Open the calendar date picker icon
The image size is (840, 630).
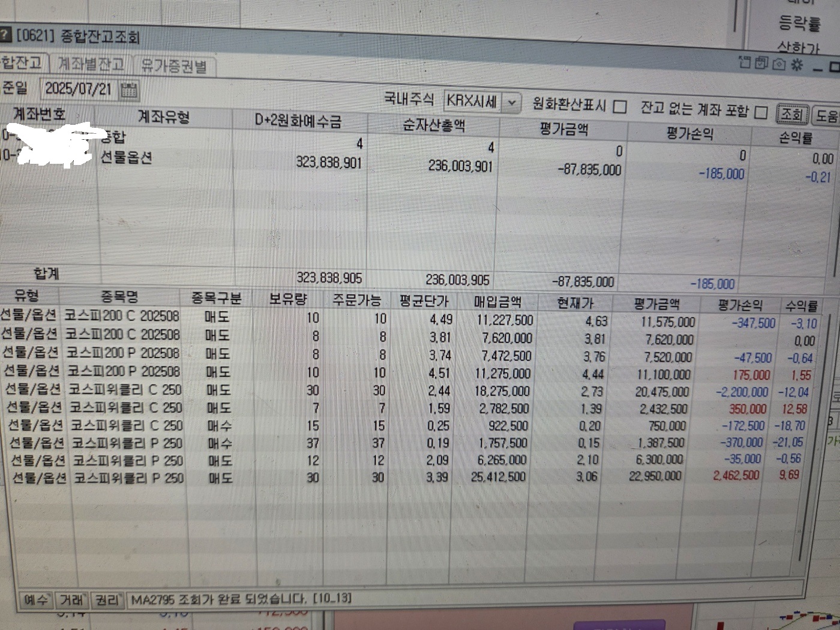click(129, 91)
